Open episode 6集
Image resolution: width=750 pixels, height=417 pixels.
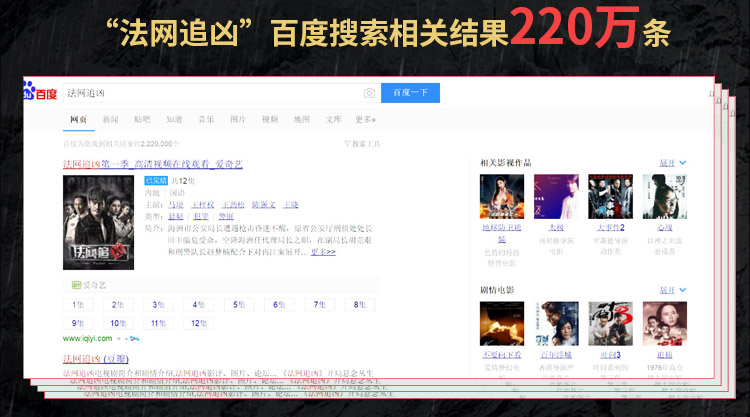click(279, 305)
